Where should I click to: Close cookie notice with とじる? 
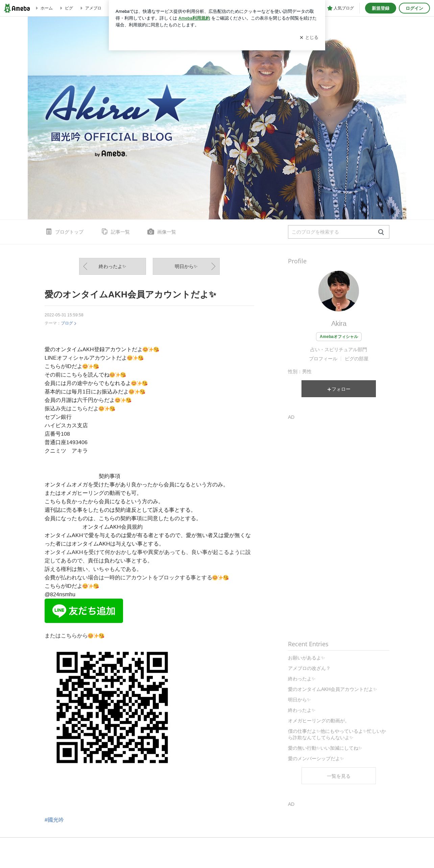pyautogui.click(x=309, y=38)
